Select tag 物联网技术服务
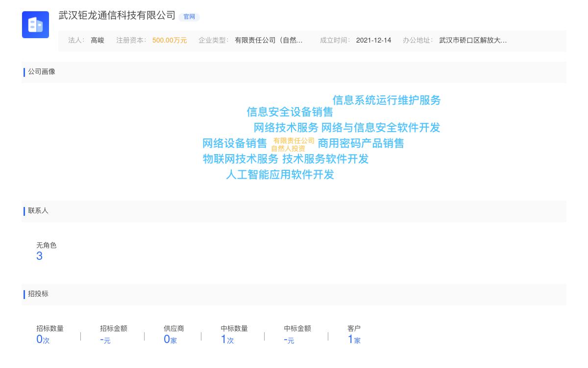 pyautogui.click(x=241, y=159)
